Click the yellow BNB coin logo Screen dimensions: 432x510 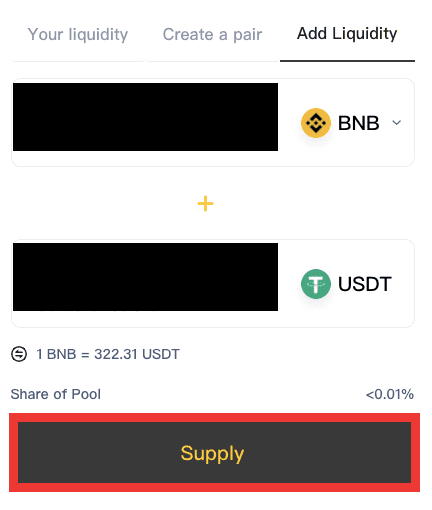tap(316, 123)
